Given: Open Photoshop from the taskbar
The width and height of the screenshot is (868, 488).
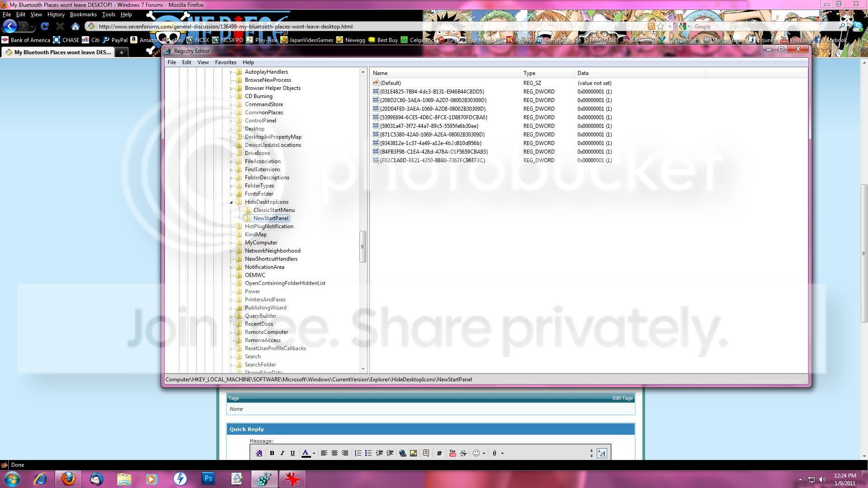Looking at the screenshot, I should pos(208,479).
